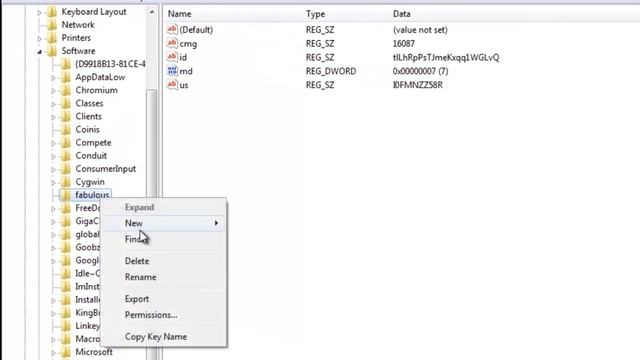Screen dimensions: 640x360
Task: Select the Coinis key label
Action: point(87,129)
